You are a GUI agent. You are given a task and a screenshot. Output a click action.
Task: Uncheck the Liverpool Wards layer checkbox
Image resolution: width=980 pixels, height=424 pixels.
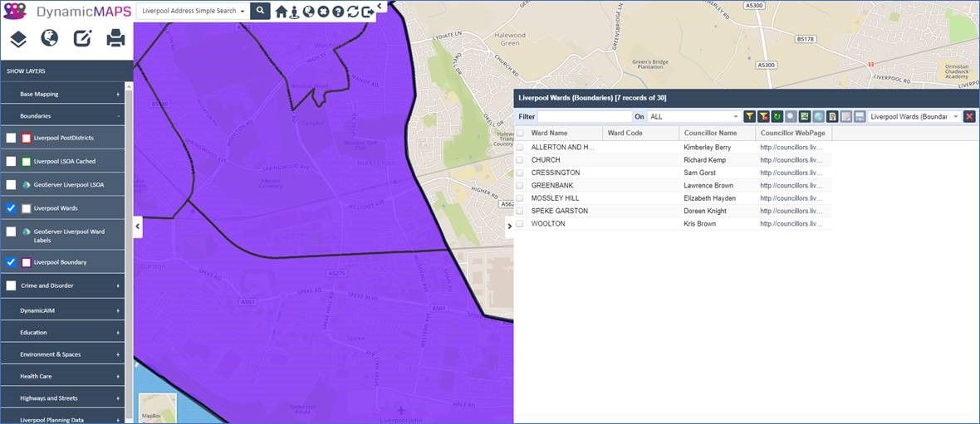(x=12, y=208)
